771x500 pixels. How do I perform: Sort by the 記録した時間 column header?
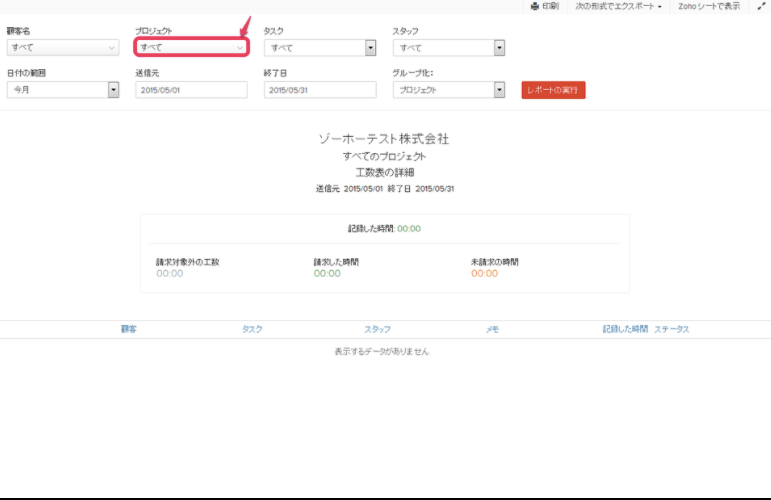(625, 329)
